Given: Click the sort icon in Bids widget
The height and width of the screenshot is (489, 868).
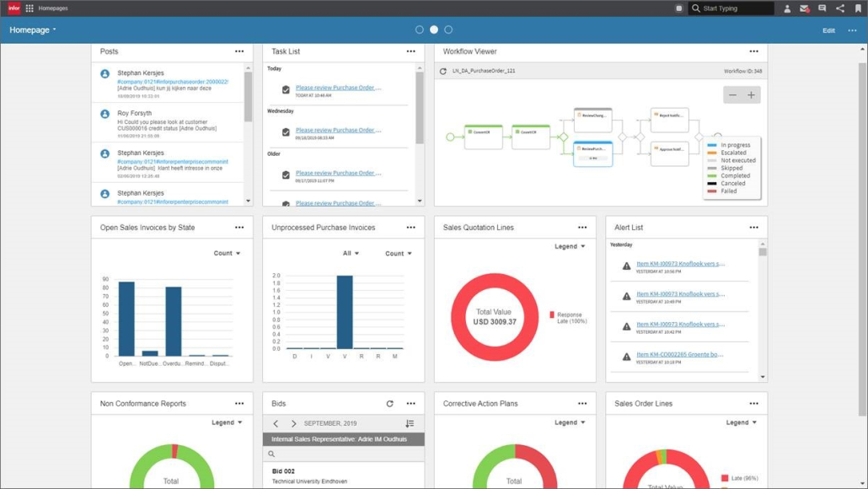Looking at the screenshot, I should click(410, 423).
